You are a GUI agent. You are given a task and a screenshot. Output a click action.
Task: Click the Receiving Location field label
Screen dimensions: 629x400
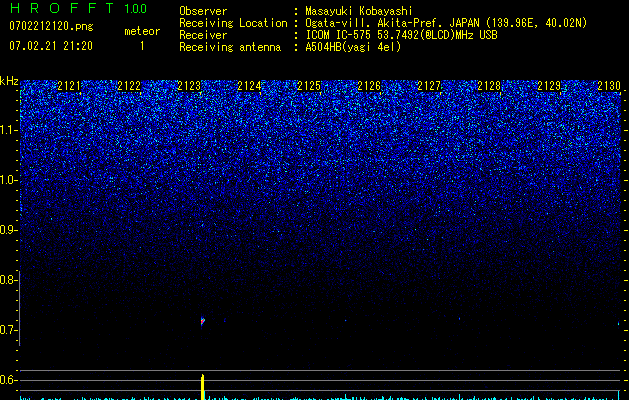point(233,23)
